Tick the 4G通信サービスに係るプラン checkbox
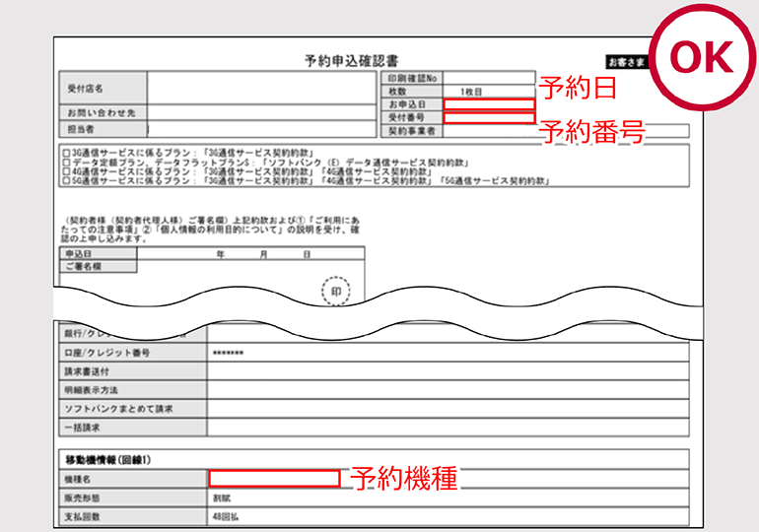759x532 pixels. click(66, 171)
